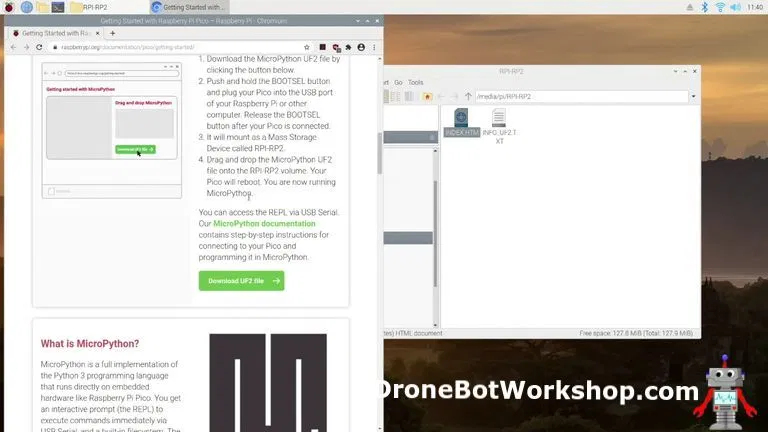Expand the file manager path history dropdown
Viewport: 768px width, 432px height.
(x=694, y=96)
